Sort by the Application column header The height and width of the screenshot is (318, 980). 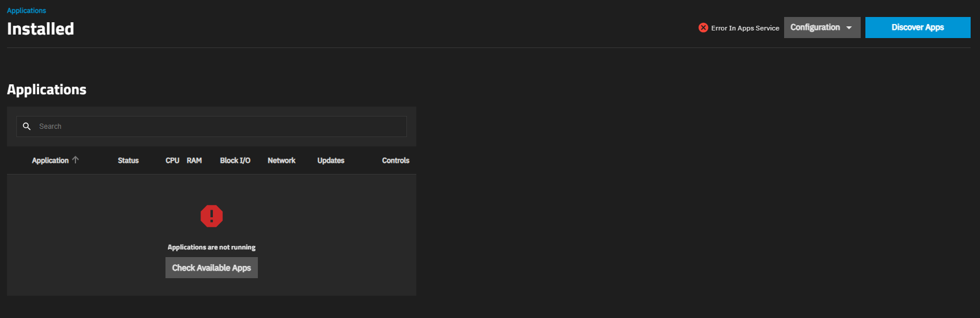pyautogui.click(x=50, y=160)
